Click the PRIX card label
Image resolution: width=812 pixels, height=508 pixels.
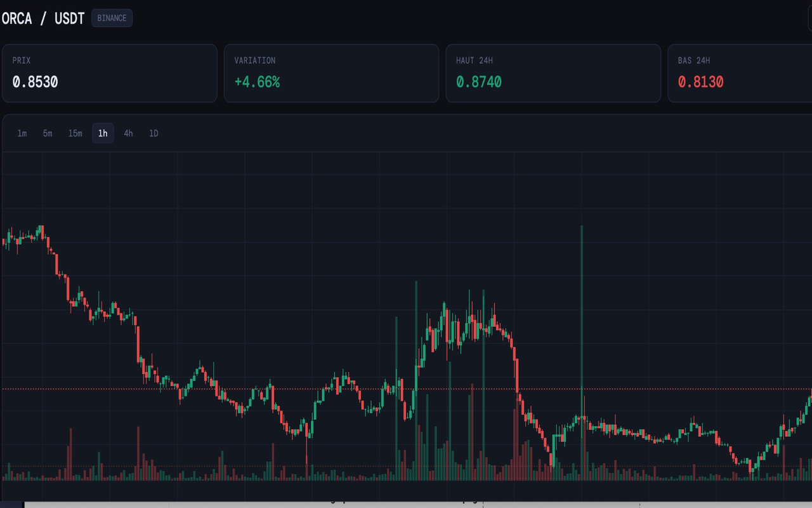click(22, 60)
